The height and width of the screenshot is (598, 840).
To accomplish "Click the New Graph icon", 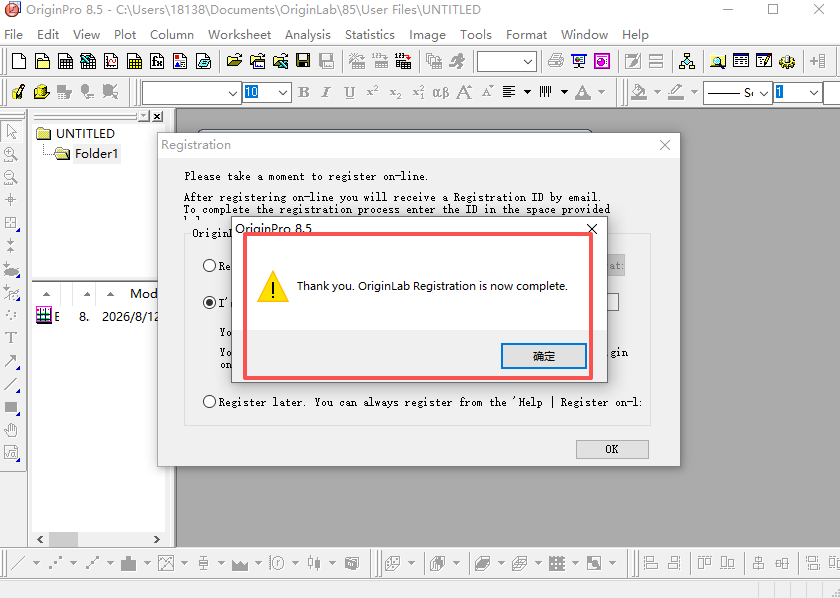I will (111, 61).
